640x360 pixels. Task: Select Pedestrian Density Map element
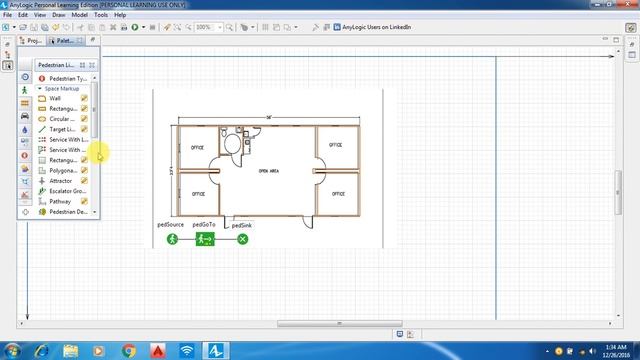click(63, 211)
